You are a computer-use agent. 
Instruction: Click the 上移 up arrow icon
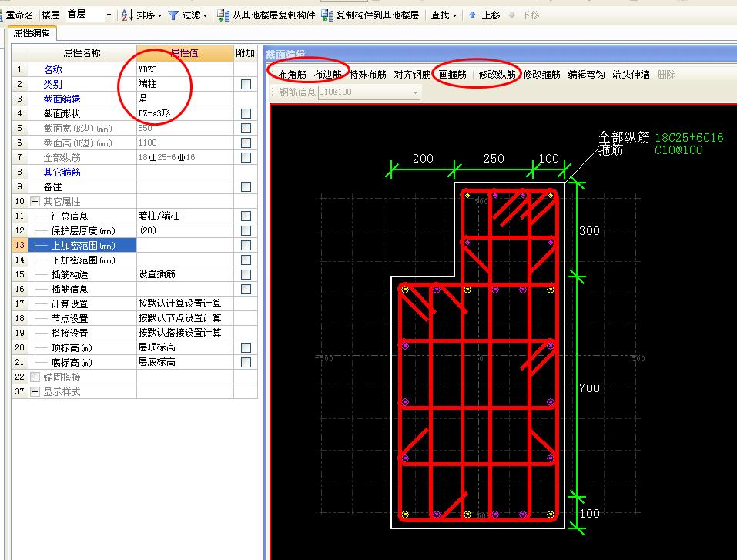pyautogui.click(x=472, y=15)
